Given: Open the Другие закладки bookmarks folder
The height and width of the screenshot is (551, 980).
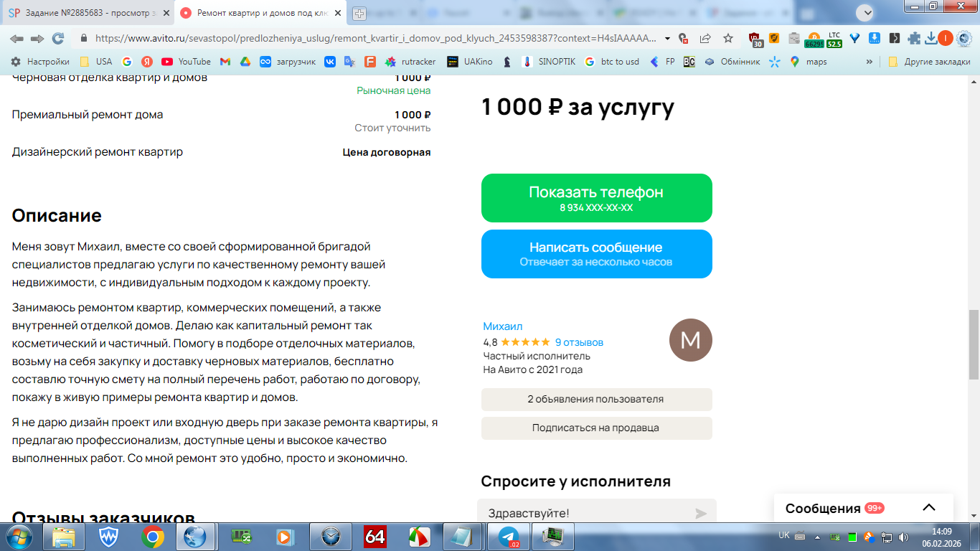Looking at the screenshot, I should click(929, 62).
